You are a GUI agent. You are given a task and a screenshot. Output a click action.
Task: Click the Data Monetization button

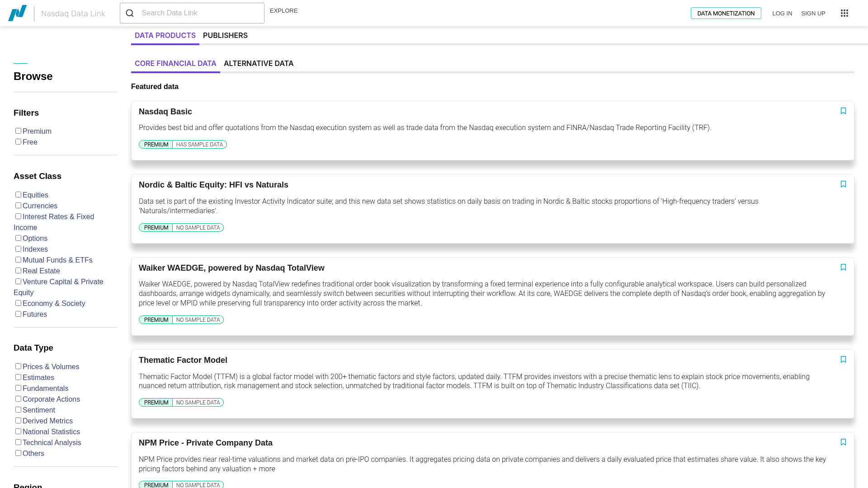[726, 13]
